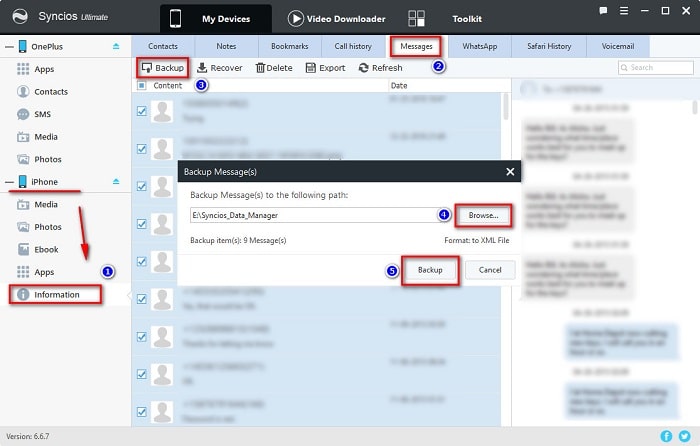The height and width of the screenshot is (446, 700).
Task: Uncheck the third message row checkbox
Action: tap(142, 186)
